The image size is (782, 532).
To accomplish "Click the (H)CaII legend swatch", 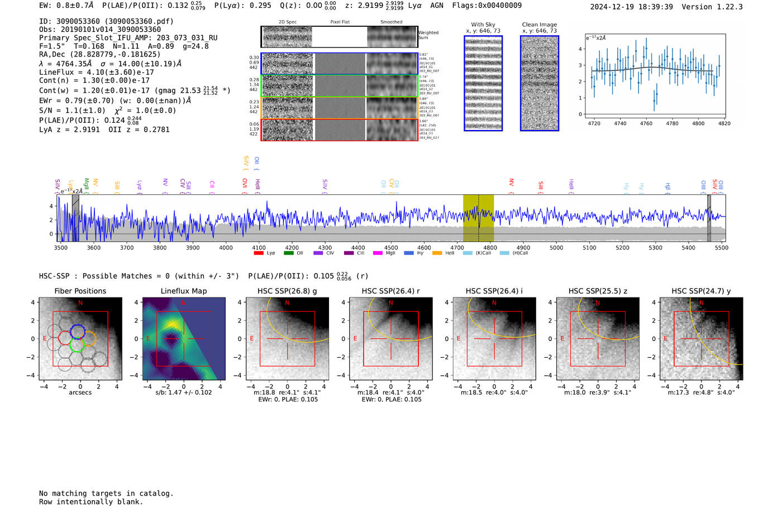I will [x=504, y=253].
